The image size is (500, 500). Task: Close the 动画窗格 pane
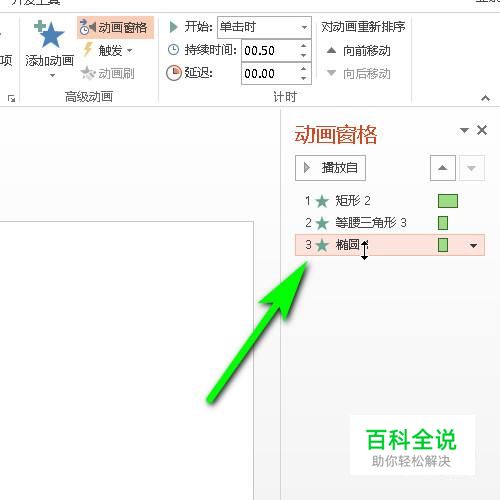tap(482, 130)
